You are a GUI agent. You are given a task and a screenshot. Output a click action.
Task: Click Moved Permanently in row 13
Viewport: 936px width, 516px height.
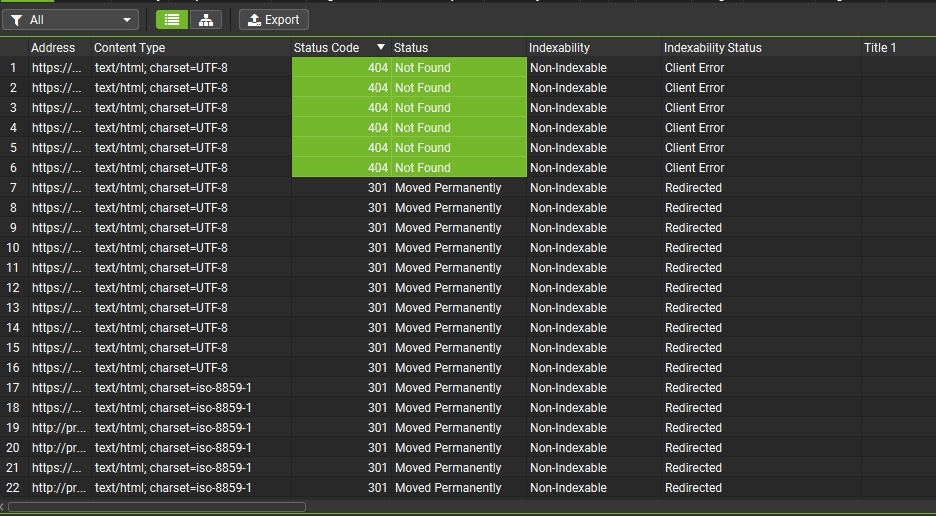pyautogui.click(x=448, y=308)
